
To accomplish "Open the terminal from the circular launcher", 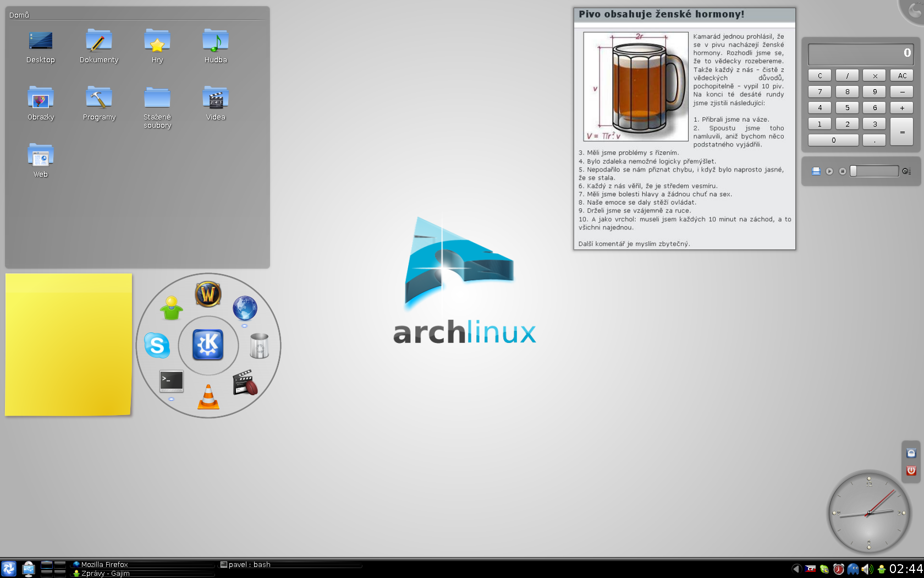I will pyautogui.click(x=172, y=381).
